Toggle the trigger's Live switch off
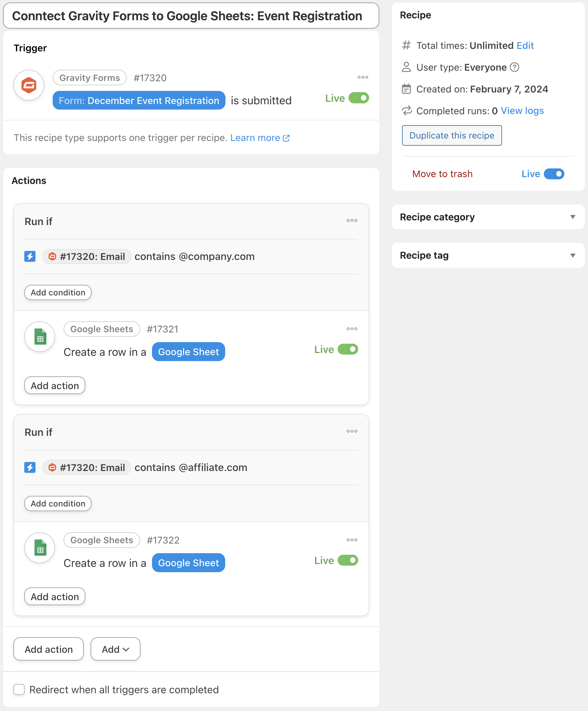 pyautogui.click(x=358, y=98)
